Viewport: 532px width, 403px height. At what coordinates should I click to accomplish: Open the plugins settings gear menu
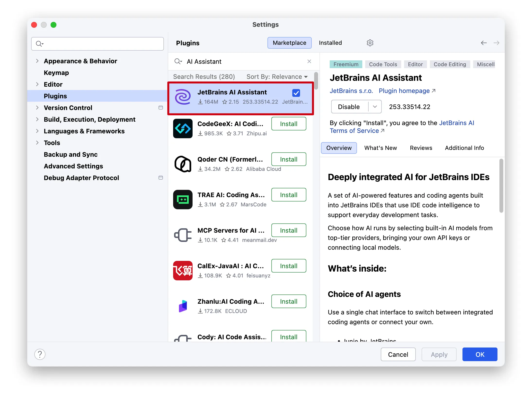click(370, 43)
